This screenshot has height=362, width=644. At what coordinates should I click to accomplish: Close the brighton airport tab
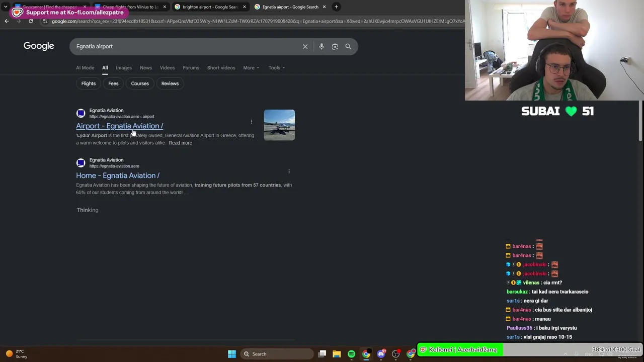245,7
